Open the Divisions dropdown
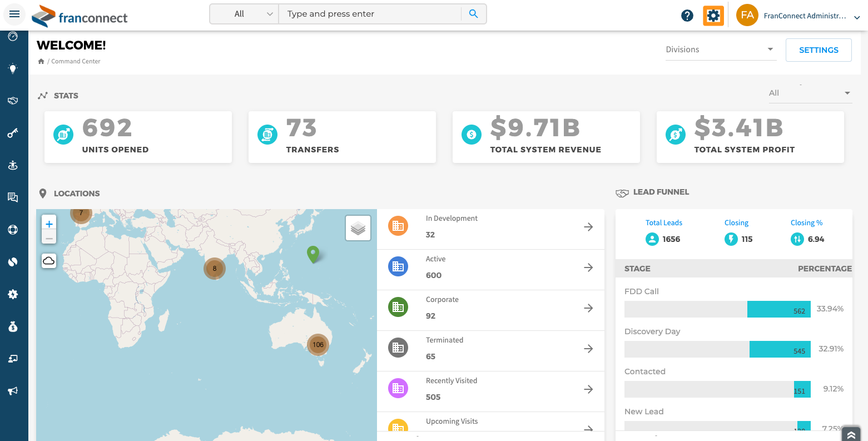 (721, 49)
